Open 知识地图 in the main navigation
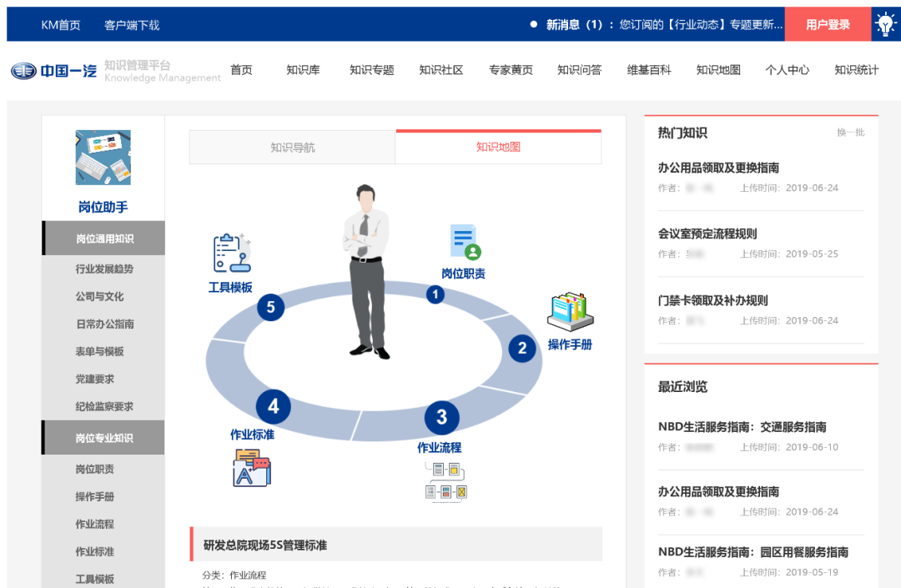The image size is (901, 588). (718, 70)
